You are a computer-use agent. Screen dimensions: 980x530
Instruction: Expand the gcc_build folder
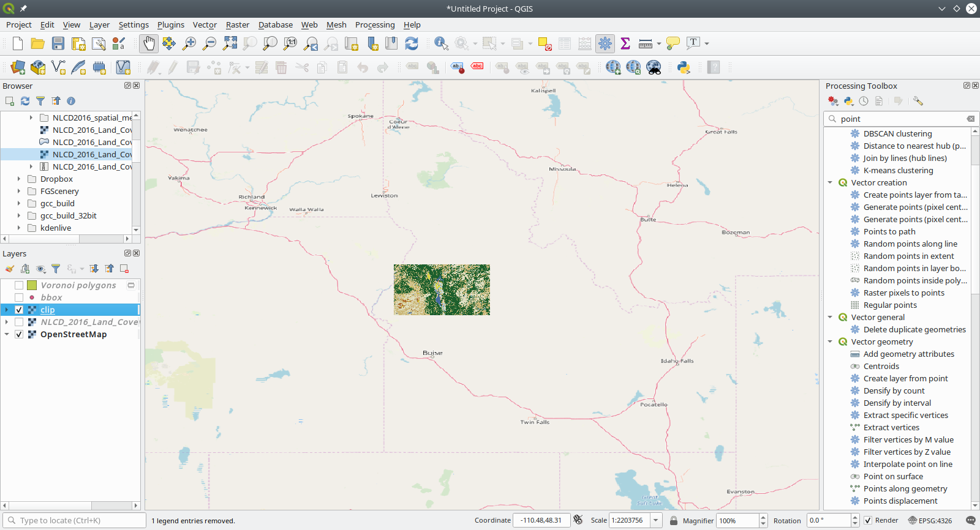coord(19,203)
